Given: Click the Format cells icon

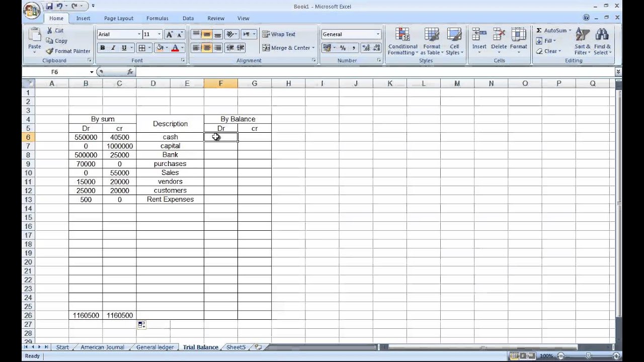Looking at the screenshot, I should [518, 35].
